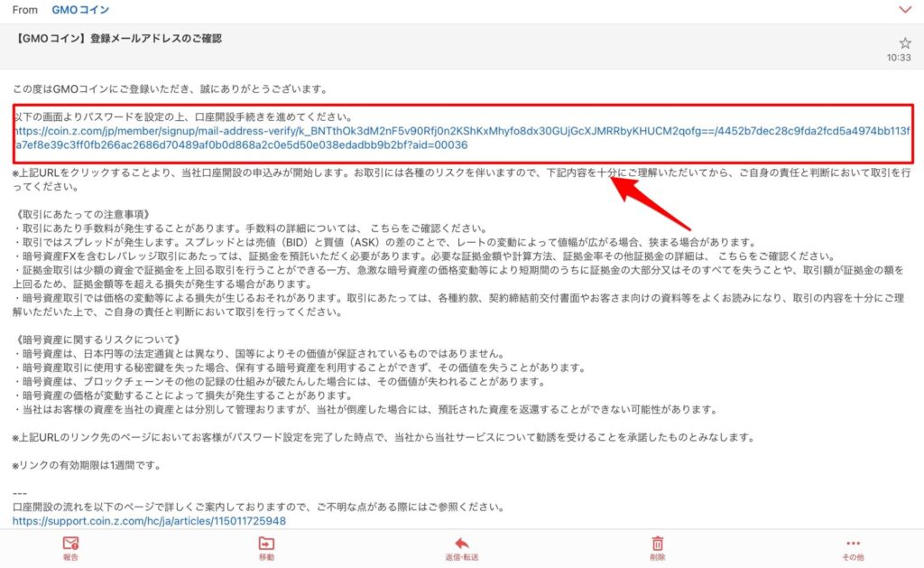Click the line 当社はお客様の資産を当社の資産とは分別して
The image size is (924, 568).
coord(365,409)
